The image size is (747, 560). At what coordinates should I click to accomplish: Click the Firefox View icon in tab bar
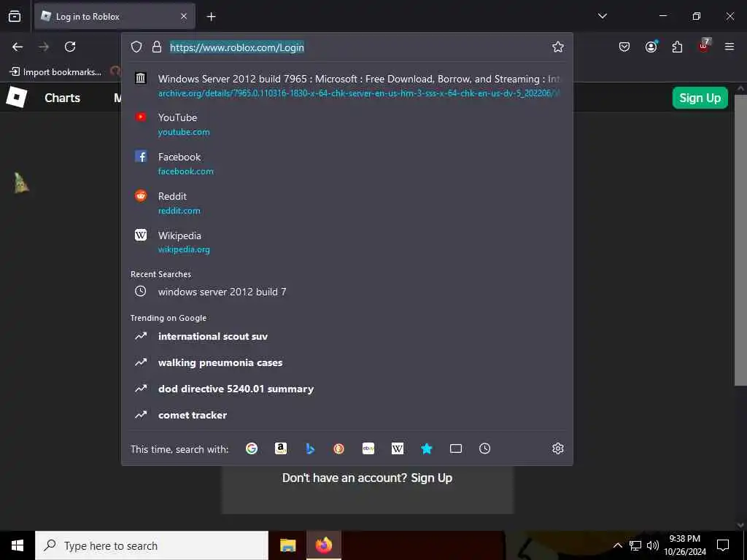(x=15, y=17)
